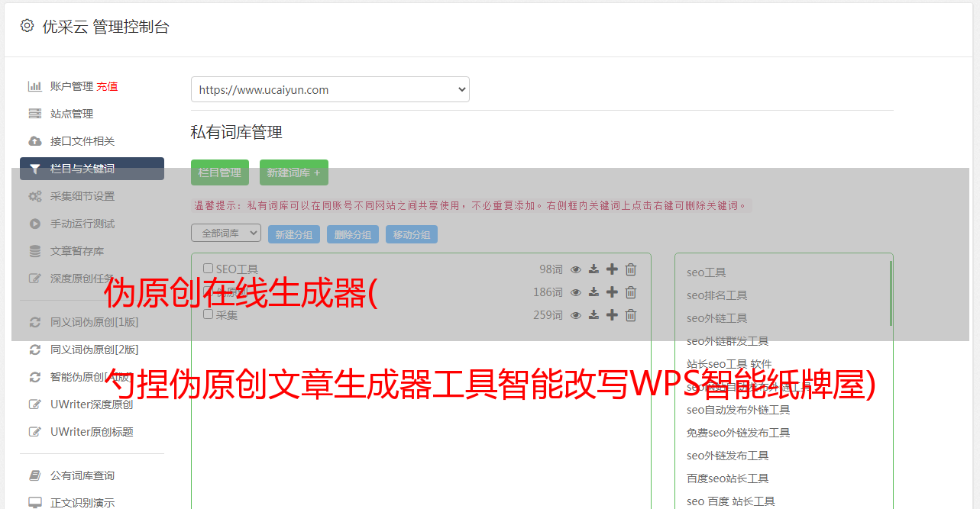The height and width of the screenshot is (509, 980).
Task: Open 接口文件相关 in the sidebar
Action: [x=82, y=141]
